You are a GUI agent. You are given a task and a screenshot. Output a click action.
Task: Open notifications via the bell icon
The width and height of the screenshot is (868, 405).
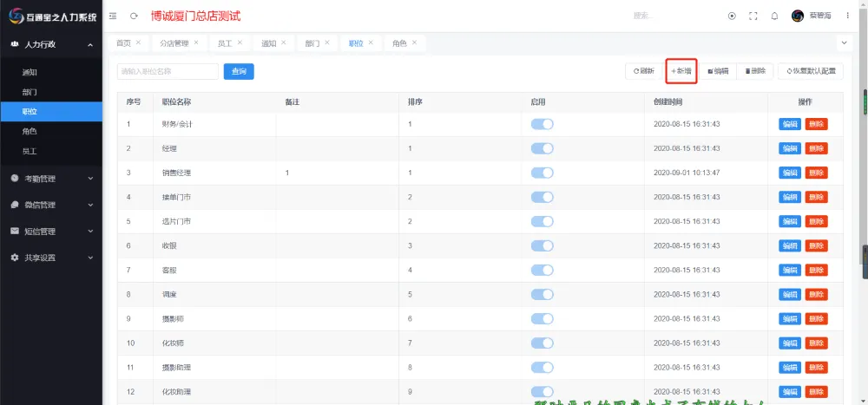774,16
